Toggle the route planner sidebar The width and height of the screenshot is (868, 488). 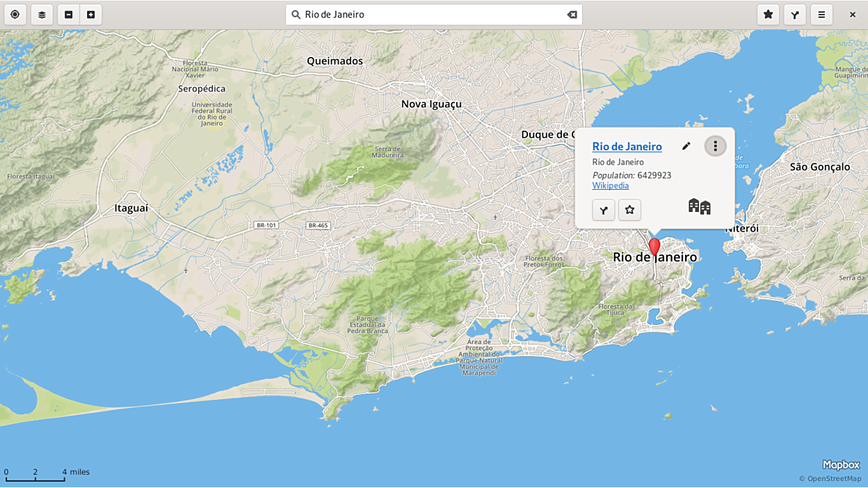(x=794, y=15)
